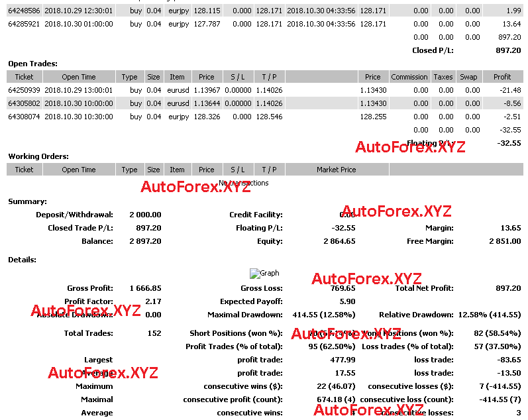Click the profit value -8.56
The height and width of the screenshot is (420, 528).
coord(512,103)
